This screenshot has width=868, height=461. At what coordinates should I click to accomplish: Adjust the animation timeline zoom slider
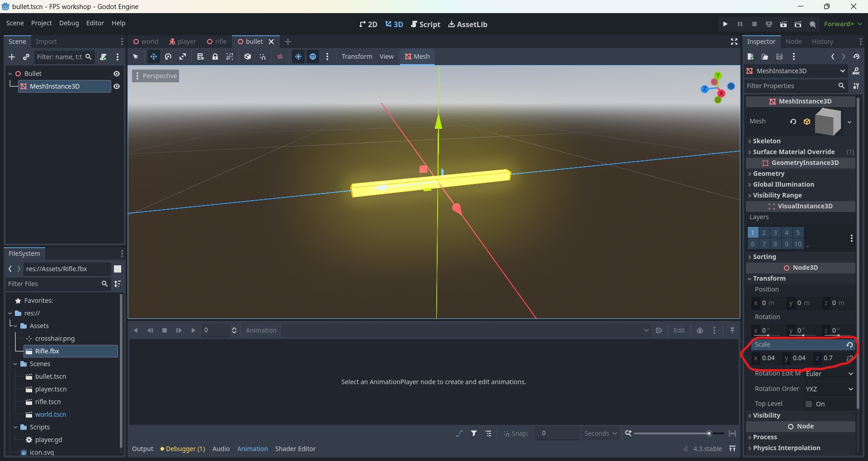(709, 433)
